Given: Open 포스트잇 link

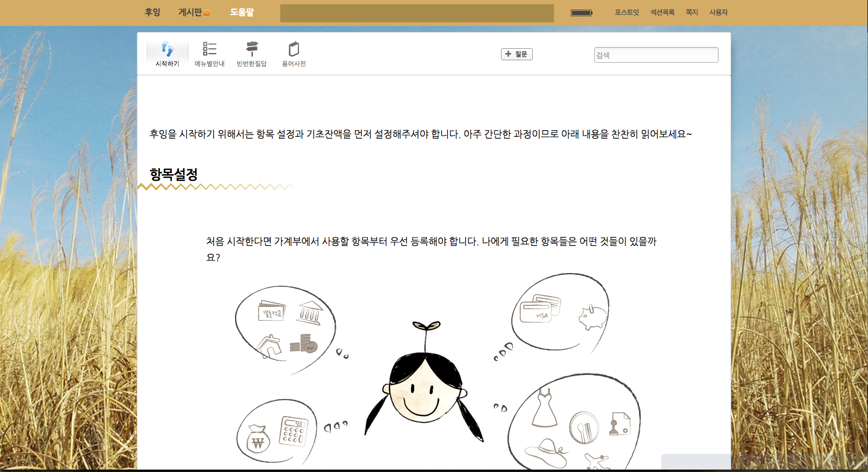Looking at the screenshot, I should (627, 12).
